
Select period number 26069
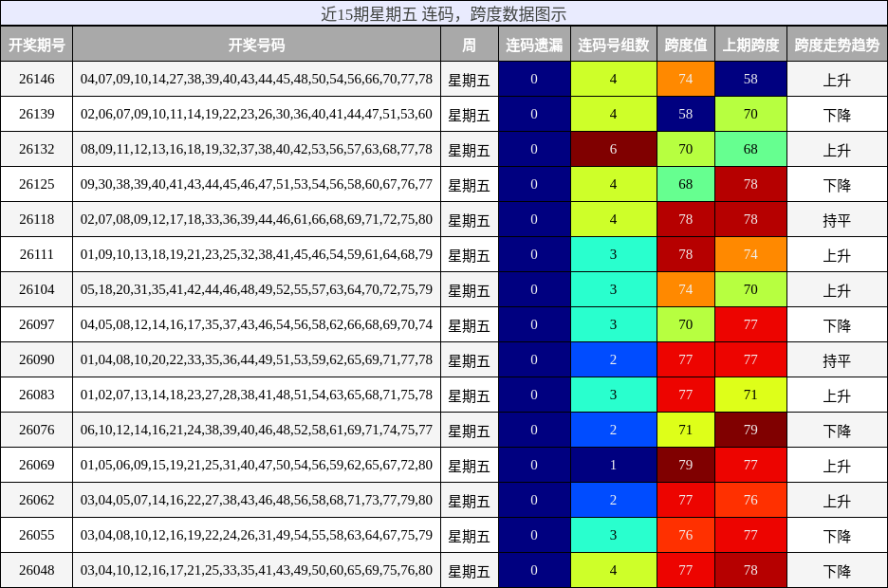pyautogui.click(x=37, y=465)
